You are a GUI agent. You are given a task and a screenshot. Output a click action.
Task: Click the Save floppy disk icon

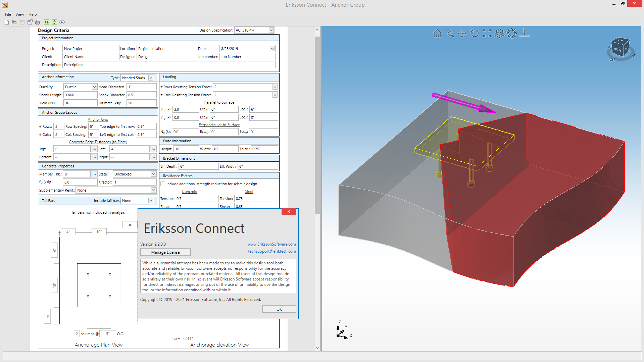(x=22, y=22)
